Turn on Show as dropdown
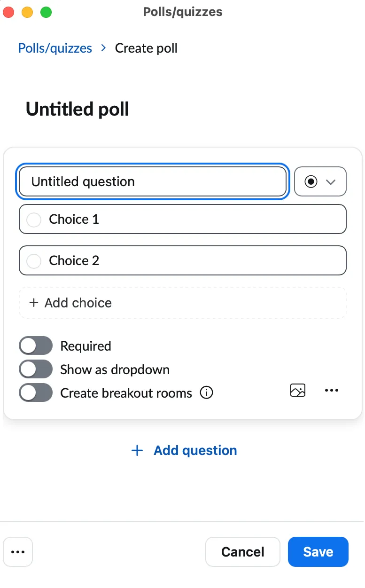Screen dimensions: 365x588 click(x=36, y=369)
